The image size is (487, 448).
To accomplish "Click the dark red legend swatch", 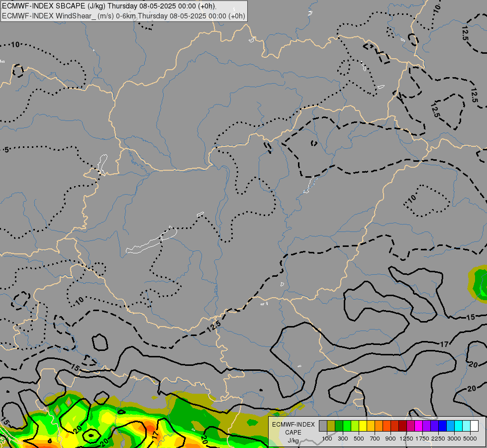I will coord(403,426).
